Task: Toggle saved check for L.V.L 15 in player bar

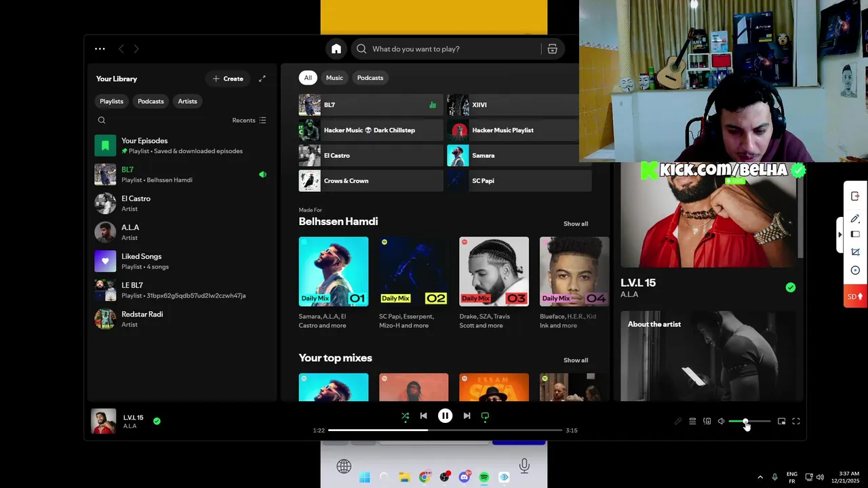Action: pos(157,421)
